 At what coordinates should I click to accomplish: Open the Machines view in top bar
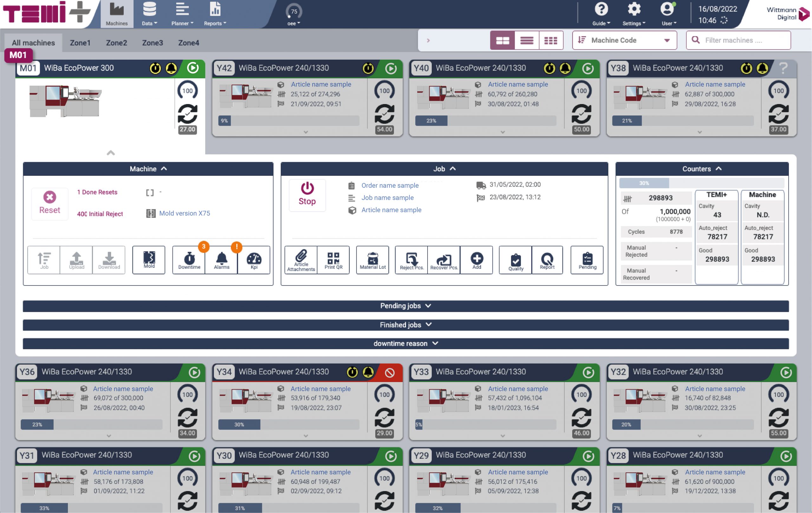pyautogui.click(x=117, y=14)
